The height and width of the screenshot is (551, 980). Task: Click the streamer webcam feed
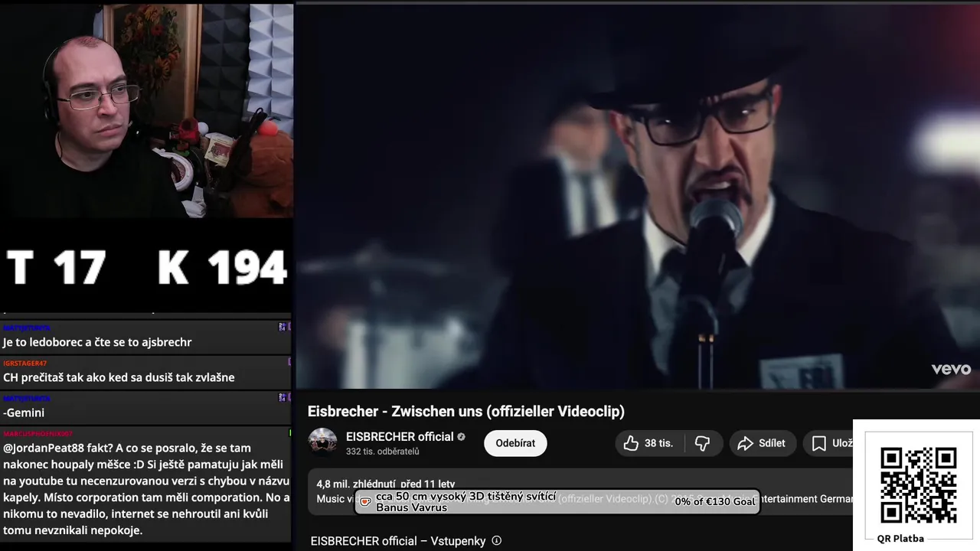point(146,111)
